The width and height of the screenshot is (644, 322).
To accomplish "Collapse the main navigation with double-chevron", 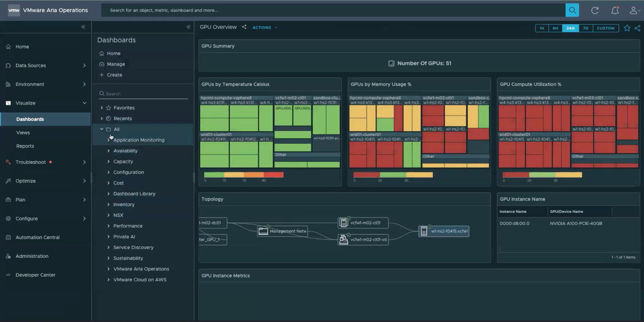I will (x=83, y=27).
